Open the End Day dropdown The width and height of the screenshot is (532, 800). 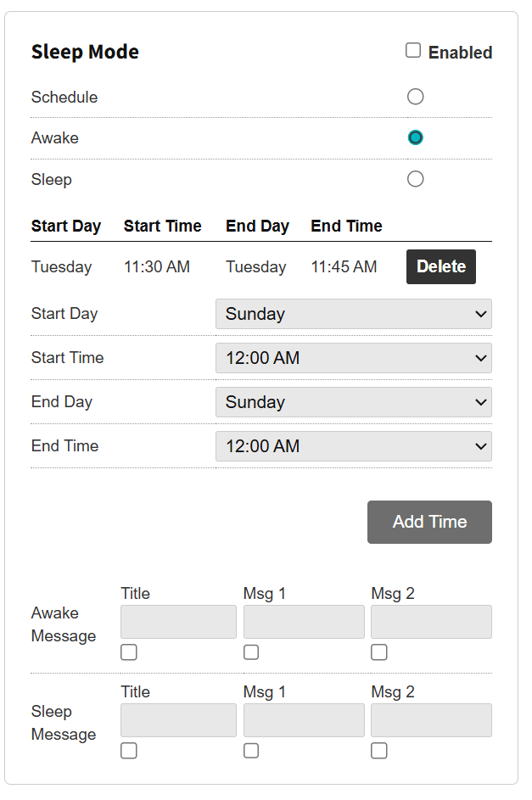tap(353, 402)
